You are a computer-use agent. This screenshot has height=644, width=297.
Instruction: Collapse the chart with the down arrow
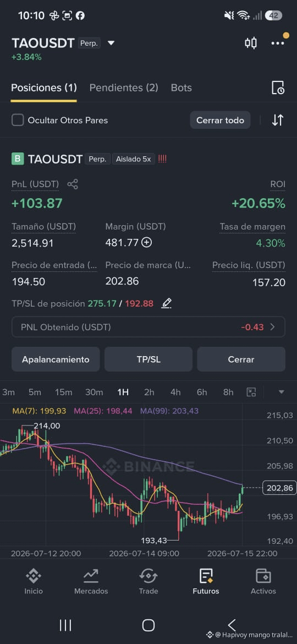(x=282, y=392)
